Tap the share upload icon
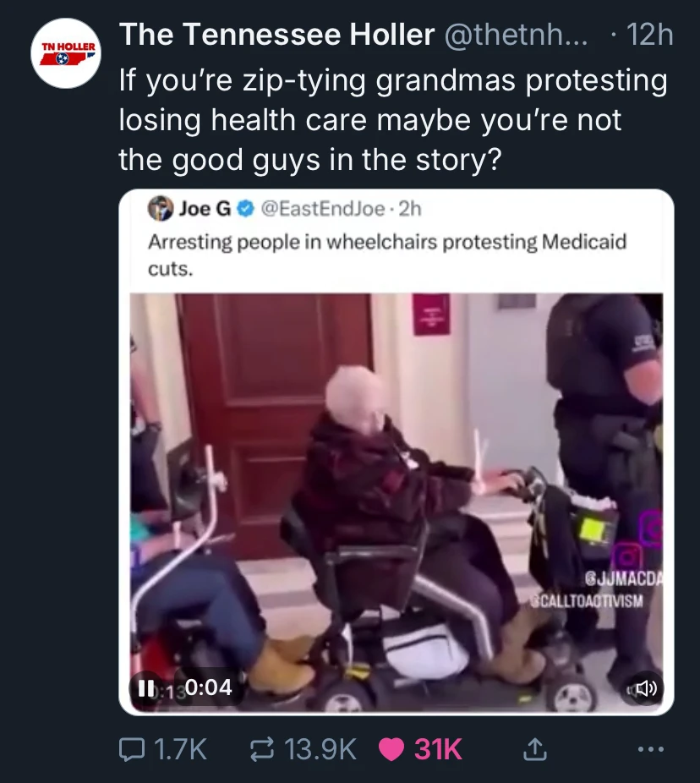The height and width of the screenshot is (783, 700). pos(533,748)
